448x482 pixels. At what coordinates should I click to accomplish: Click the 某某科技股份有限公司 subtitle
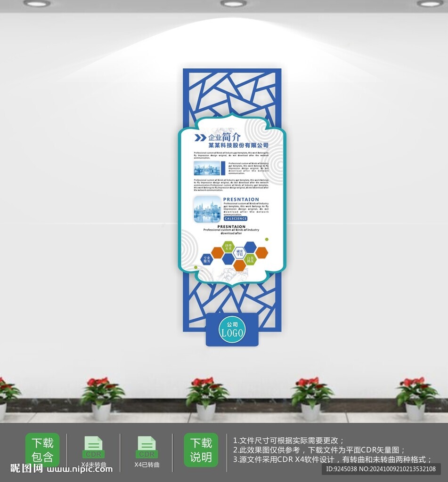(x=238, y=145)
